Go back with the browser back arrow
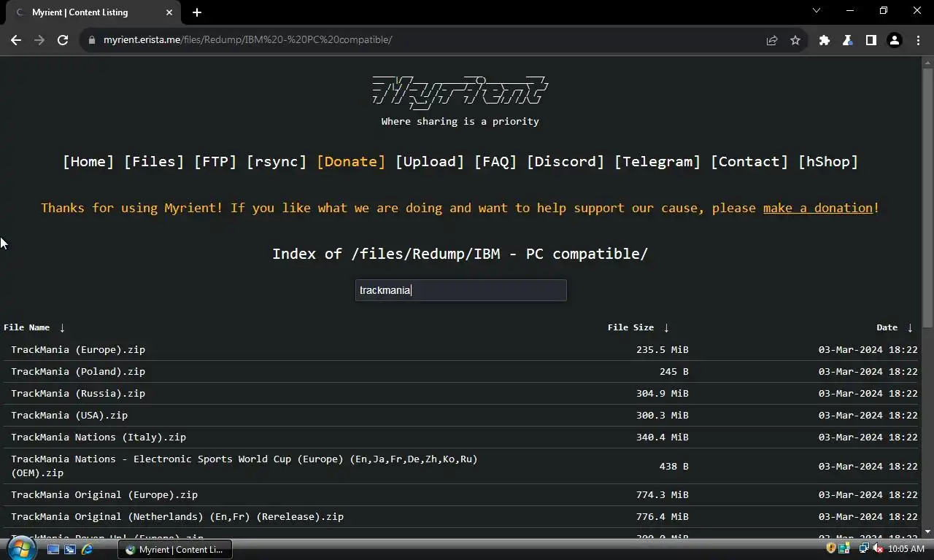This screenshot has height=560, width=934. click(x=16, y=40)
